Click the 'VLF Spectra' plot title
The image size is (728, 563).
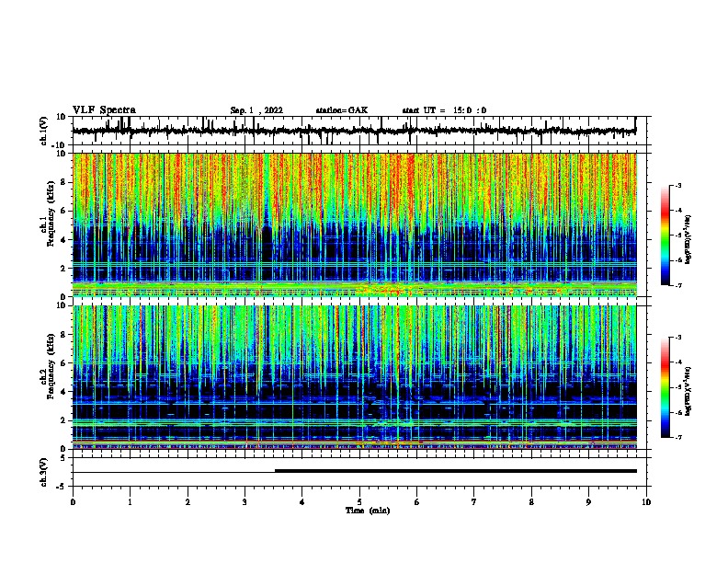tap(104, 109)
